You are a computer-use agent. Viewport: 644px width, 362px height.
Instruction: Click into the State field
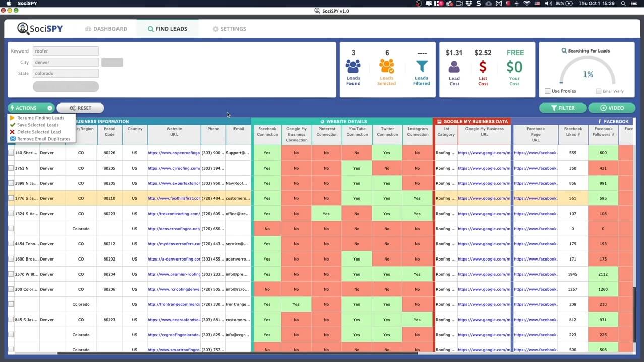[x=66, y=73]
